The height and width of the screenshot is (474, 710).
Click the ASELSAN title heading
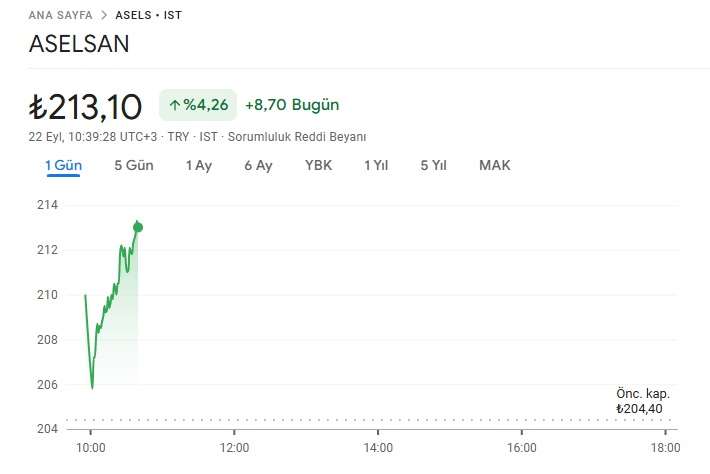[x=79, y=44]
